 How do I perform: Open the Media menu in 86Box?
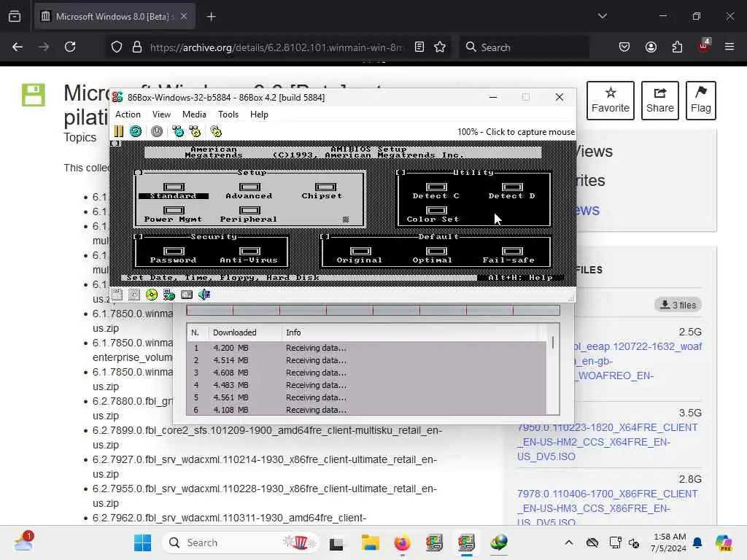click(x=194, y=114)
